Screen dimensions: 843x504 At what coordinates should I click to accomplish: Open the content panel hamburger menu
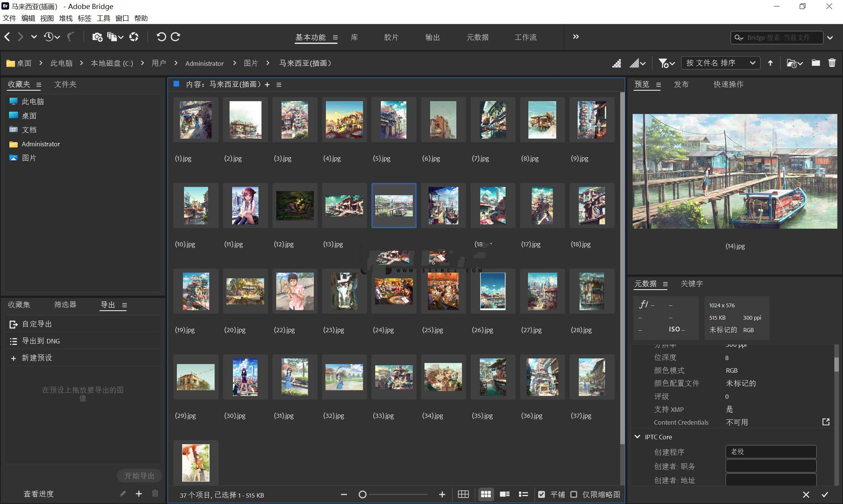279,85
